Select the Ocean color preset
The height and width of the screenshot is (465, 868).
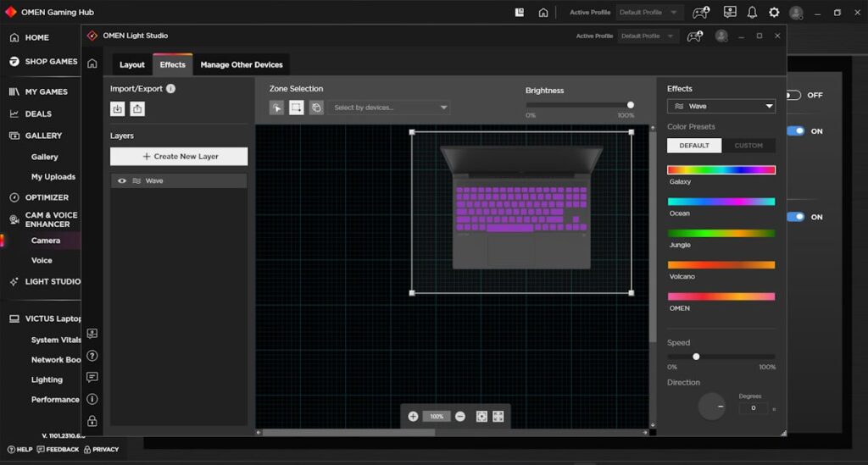pyautogui.click(x=721, y=202)
